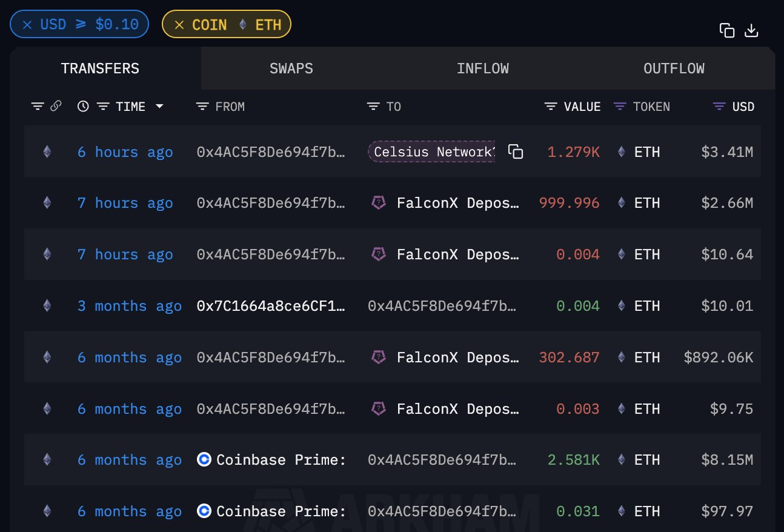The image size is (784, 532).
Task: Open the VALUE column filter
Action: (x=551, y=107)
